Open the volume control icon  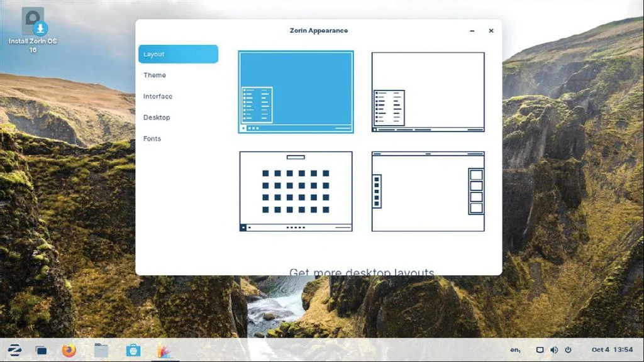click(554, 350)
